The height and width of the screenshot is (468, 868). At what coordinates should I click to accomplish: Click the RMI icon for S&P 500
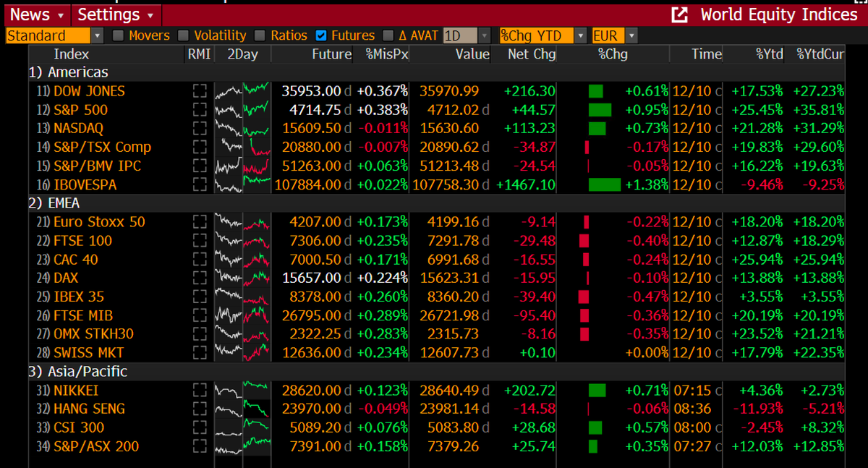tap(199, 110)
